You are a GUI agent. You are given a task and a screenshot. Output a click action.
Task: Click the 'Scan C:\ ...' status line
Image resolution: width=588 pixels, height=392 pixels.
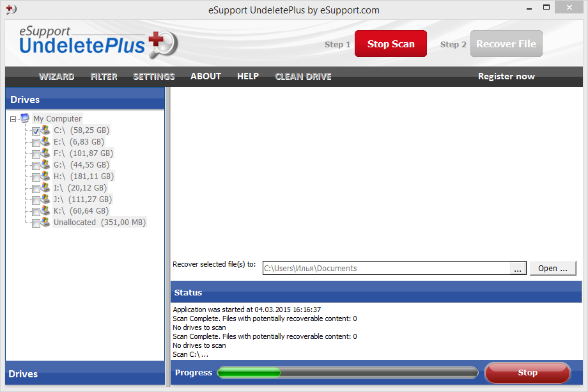(x=190, y=354)
